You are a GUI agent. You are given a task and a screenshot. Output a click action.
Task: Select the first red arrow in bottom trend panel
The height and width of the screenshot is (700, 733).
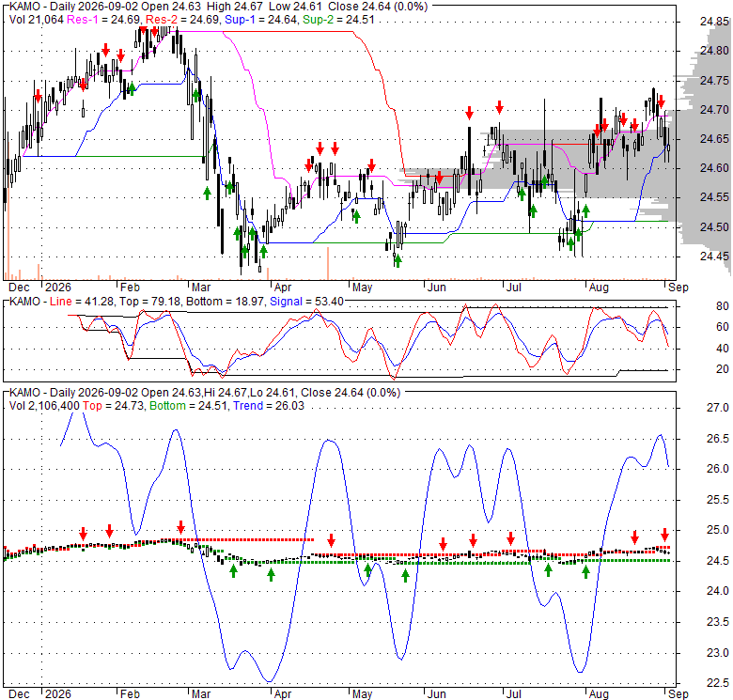click(84, 533)
